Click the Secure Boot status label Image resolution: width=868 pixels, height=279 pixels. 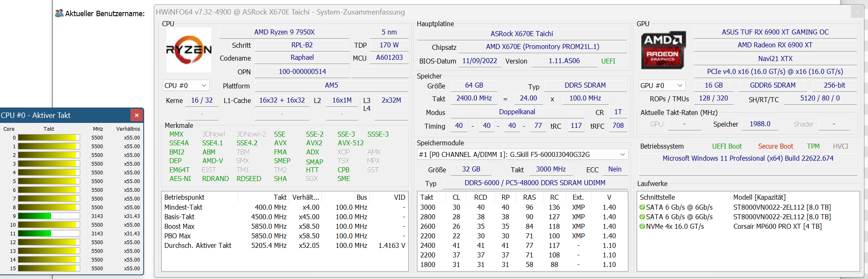click(x=775, y=146)
